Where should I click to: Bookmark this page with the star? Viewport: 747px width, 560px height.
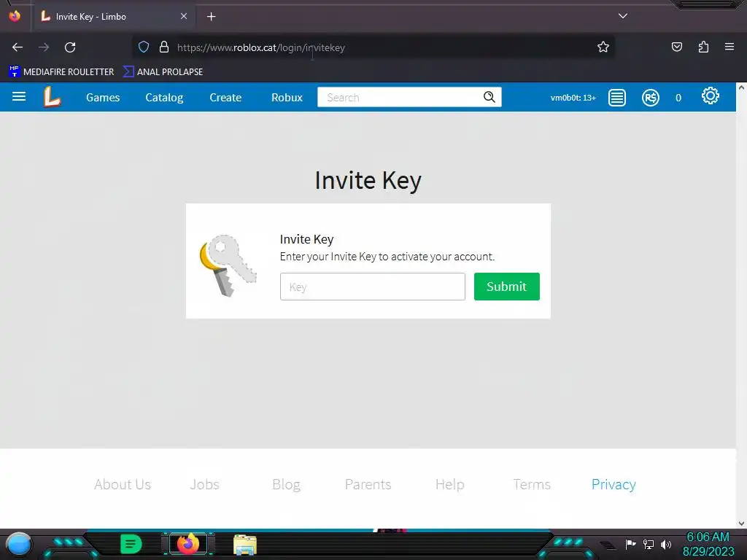603,47
